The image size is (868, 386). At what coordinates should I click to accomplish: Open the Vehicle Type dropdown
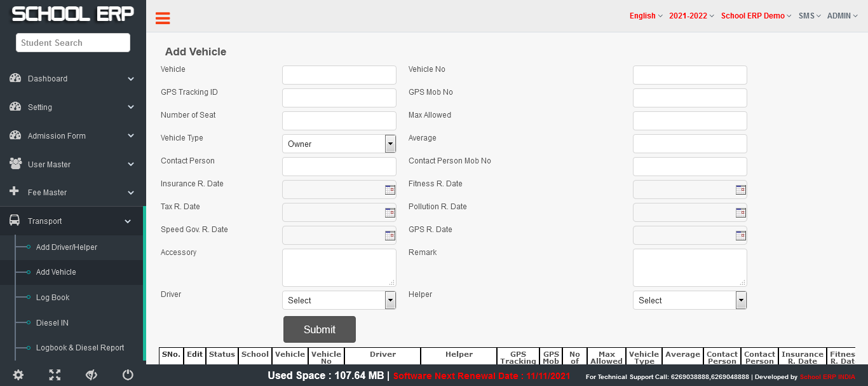coord(339,144)
